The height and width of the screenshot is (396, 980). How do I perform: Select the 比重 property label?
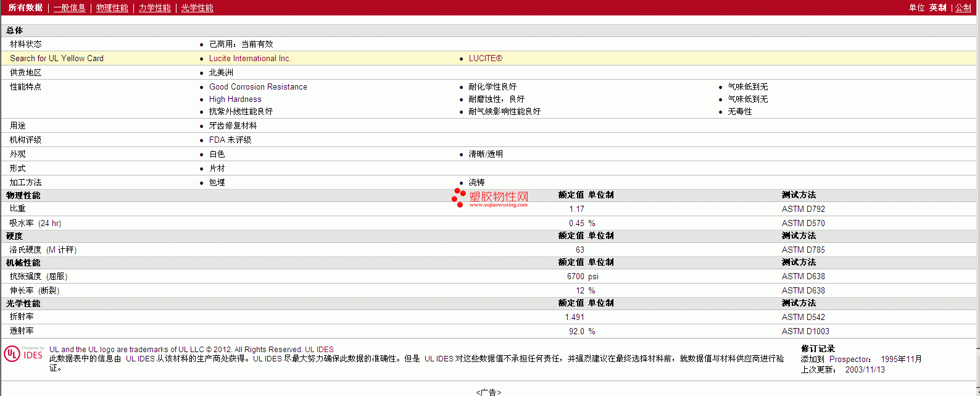[x=18, y=209]
